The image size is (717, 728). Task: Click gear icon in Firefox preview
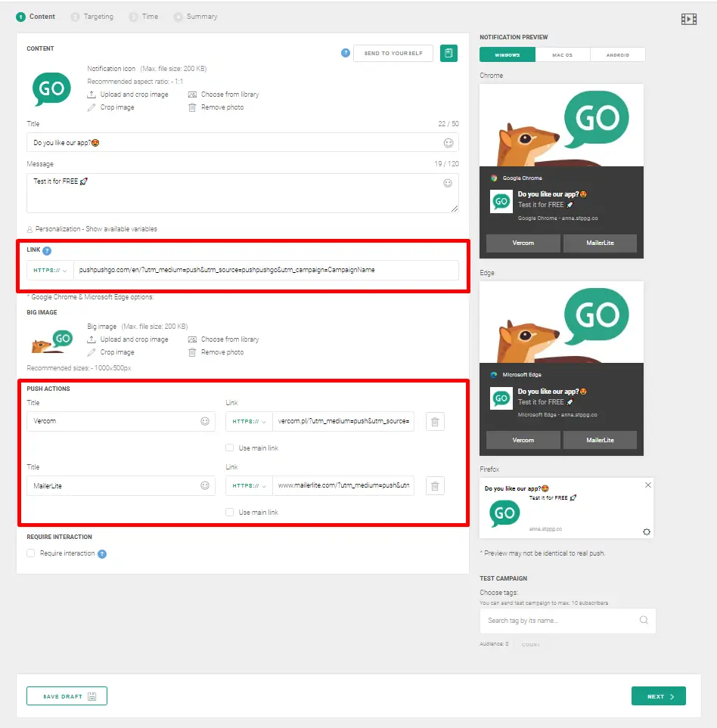point(647,532)
